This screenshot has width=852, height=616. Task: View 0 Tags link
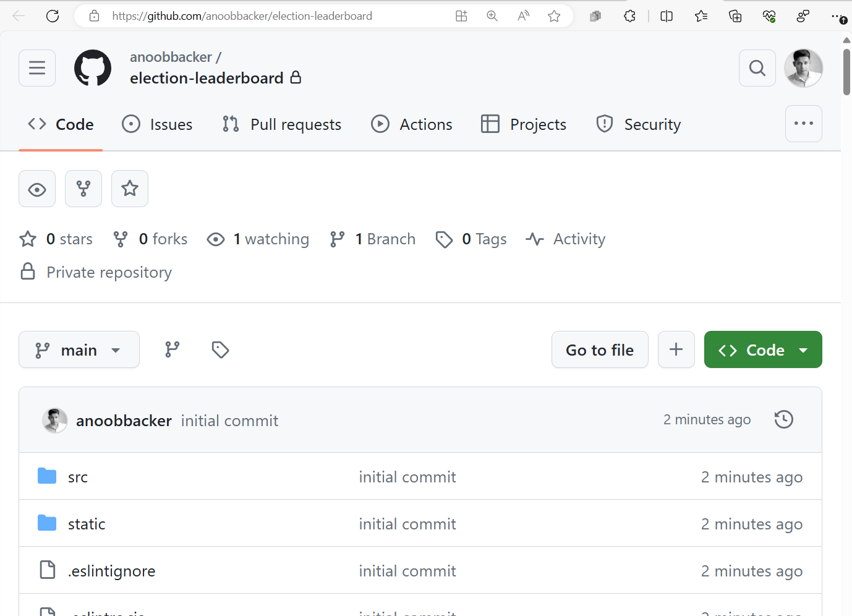[471, 239]
